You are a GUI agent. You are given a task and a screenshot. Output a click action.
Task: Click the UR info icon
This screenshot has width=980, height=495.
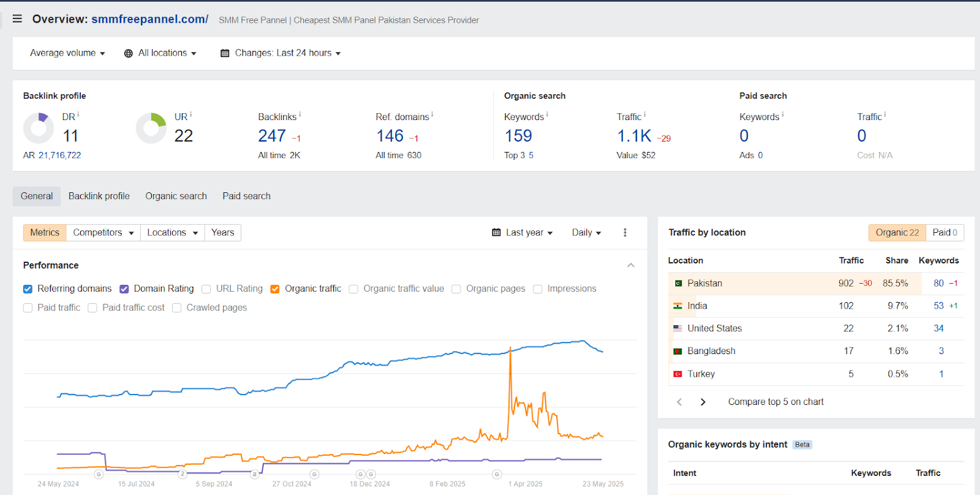coord(191,115)
